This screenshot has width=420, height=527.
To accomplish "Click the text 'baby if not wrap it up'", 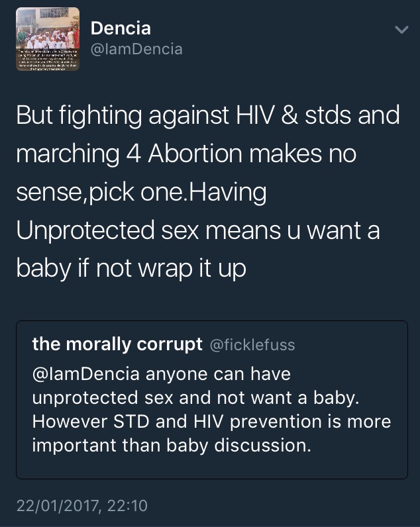I will [x=131, y=269].
